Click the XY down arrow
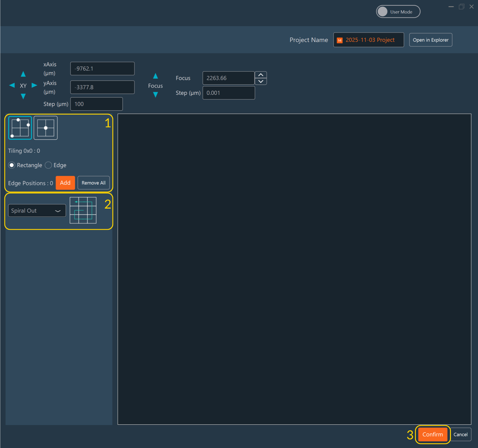 click(23, 96)
